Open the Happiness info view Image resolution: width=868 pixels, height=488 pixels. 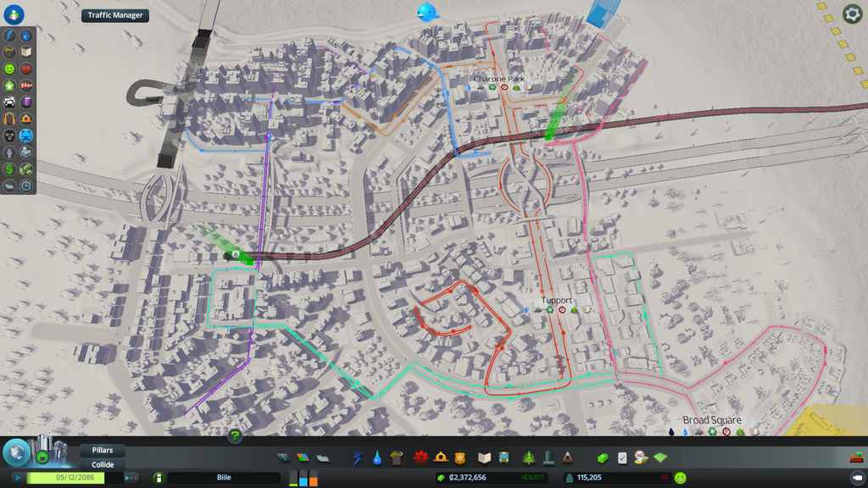9,69
